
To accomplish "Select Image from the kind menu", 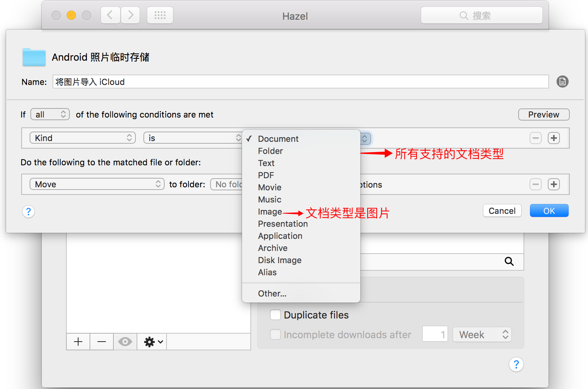I will (x=270, y=212).
